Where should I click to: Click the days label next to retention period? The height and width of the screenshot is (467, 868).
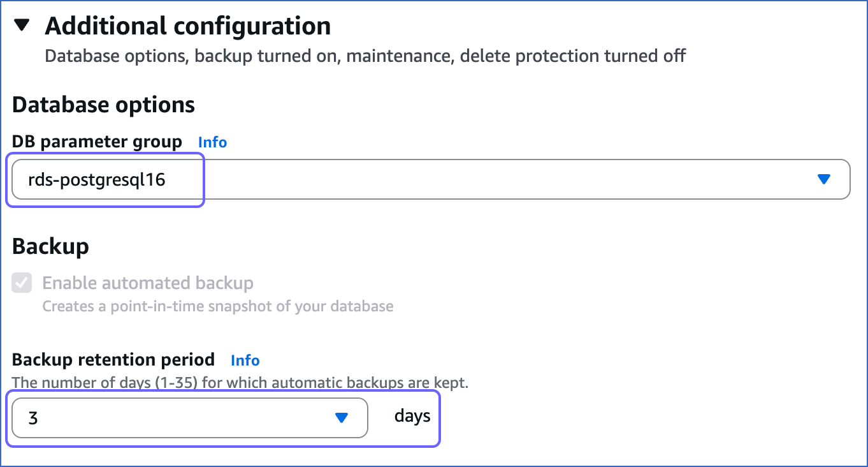point(412,417)
